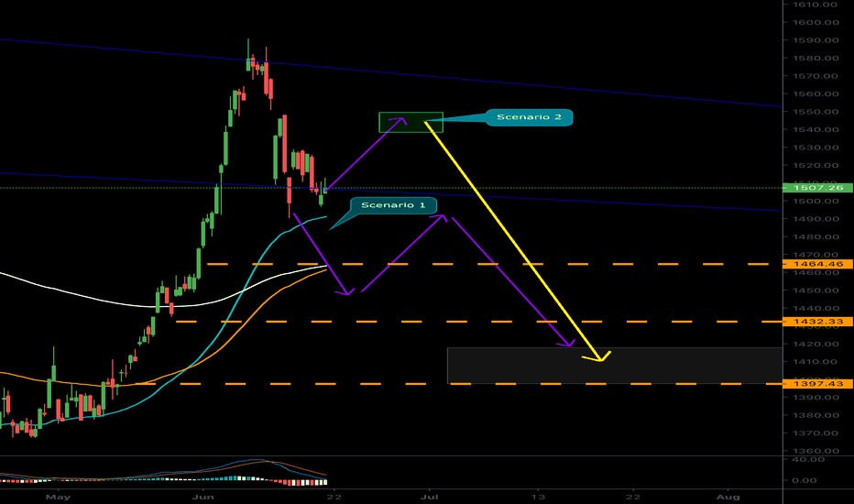Click the Jun label on time axis
The width and height of the screenshot is (854, 504).
click(x=203, y=497)
